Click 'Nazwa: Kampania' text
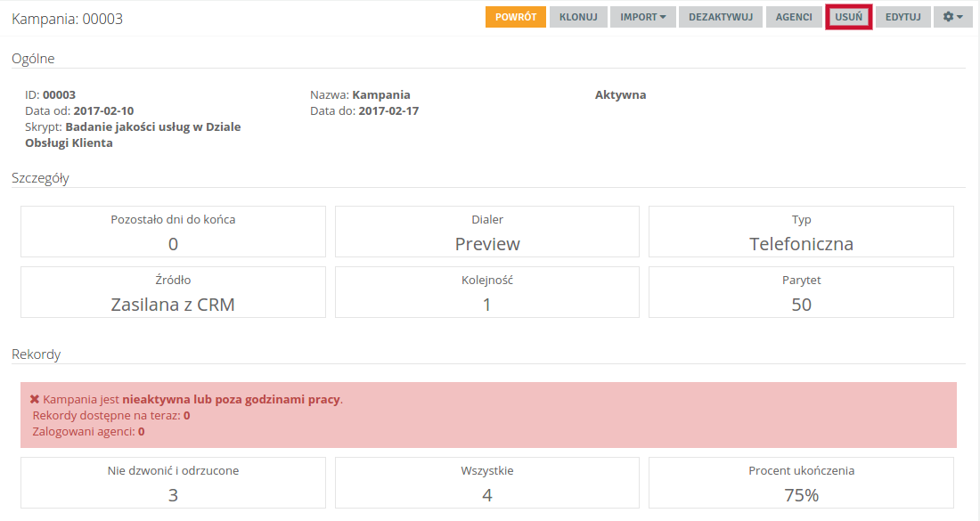 point(360,95)
